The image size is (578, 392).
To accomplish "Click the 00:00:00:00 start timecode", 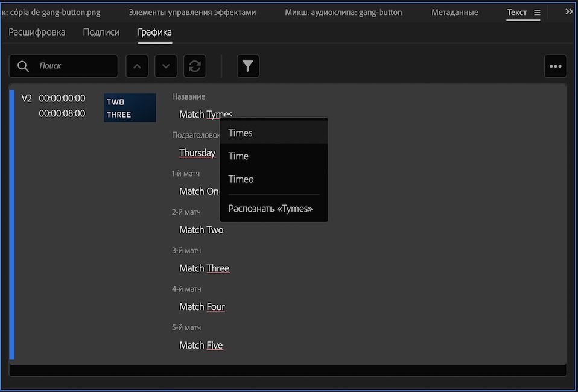I will (x=62, y=98).
